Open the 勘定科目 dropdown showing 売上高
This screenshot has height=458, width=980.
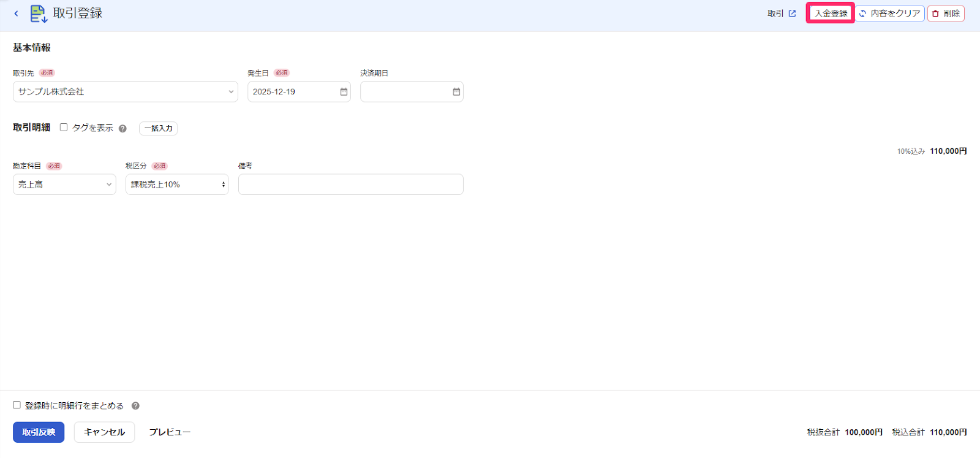64,185
